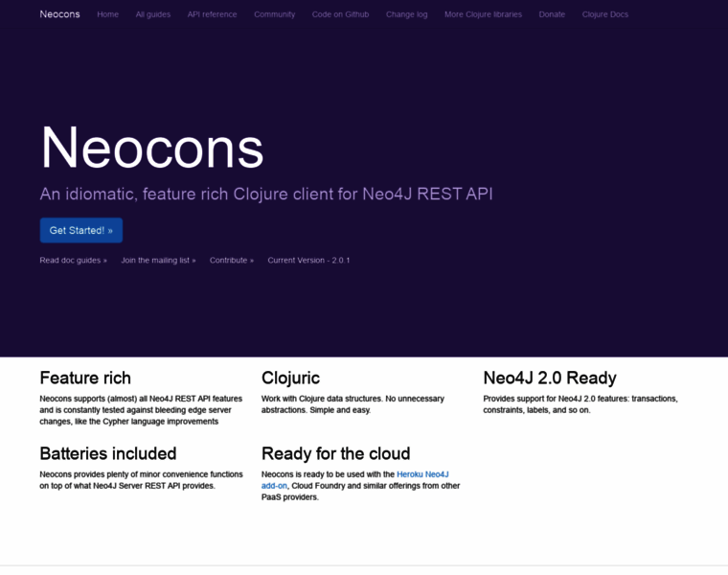This screenshot has width=728, height=575.
Task: Open Join the mailing list link
Action: pos(158,260)
